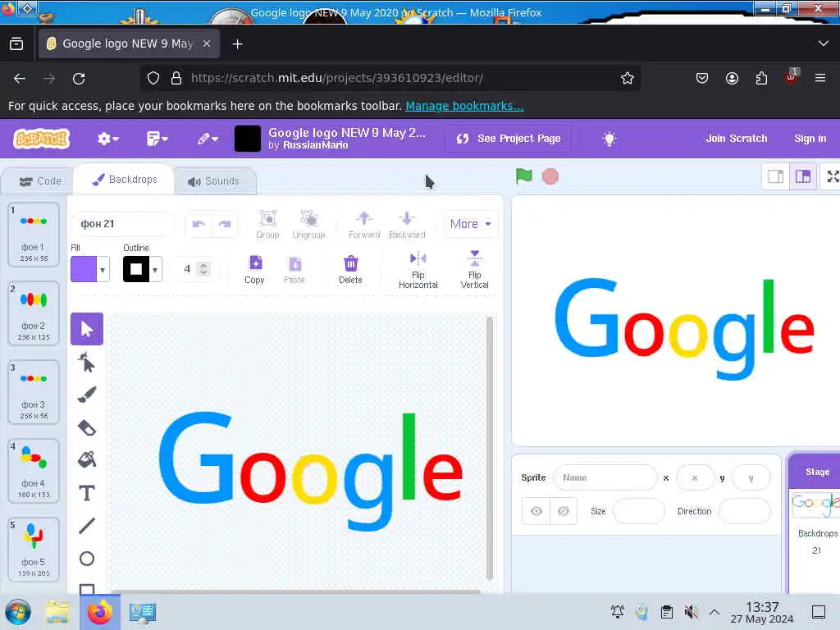Open the tutorials lightbulb icon

[x=609, y=139]
